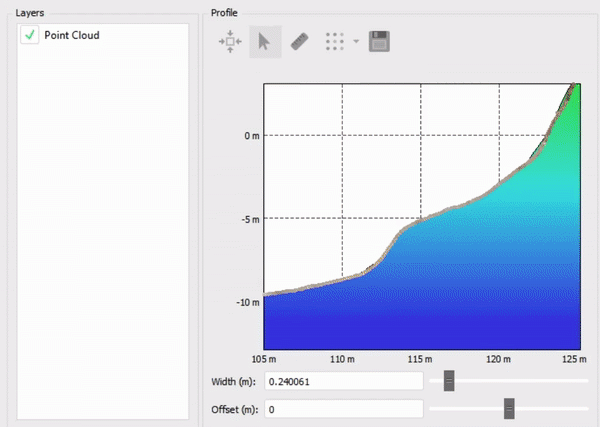Click the 0 m axis label
This screenshot has height=427, width=600.
(x=252, y=136)
